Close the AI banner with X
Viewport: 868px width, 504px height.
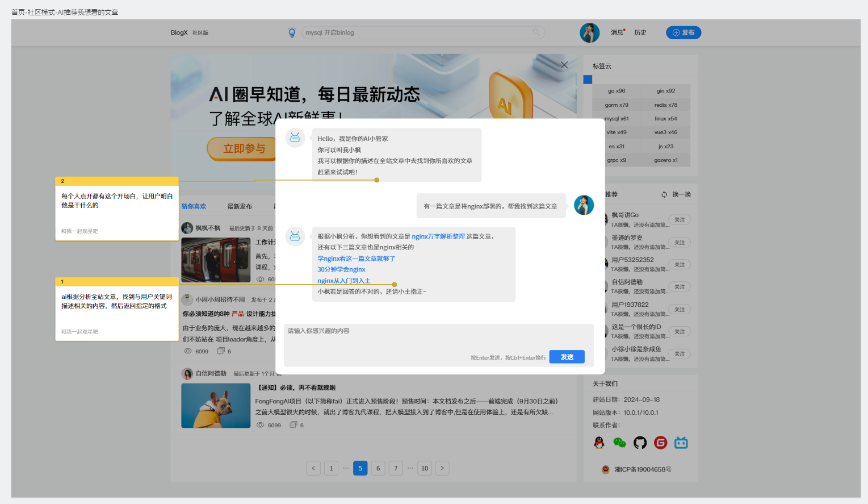(564, 65)
